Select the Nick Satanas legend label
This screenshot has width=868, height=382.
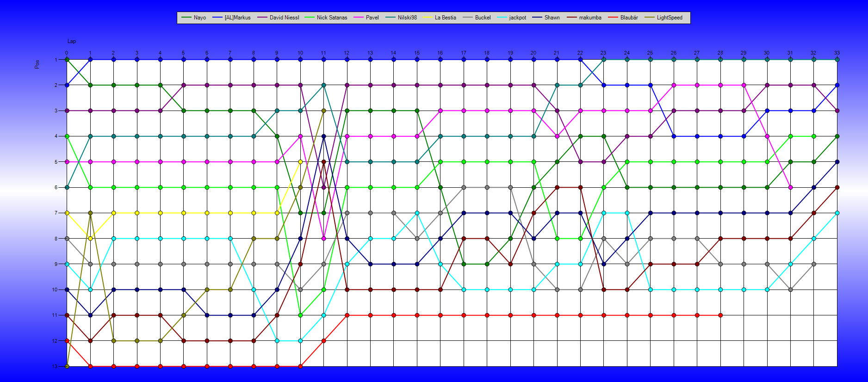[332, 18]
